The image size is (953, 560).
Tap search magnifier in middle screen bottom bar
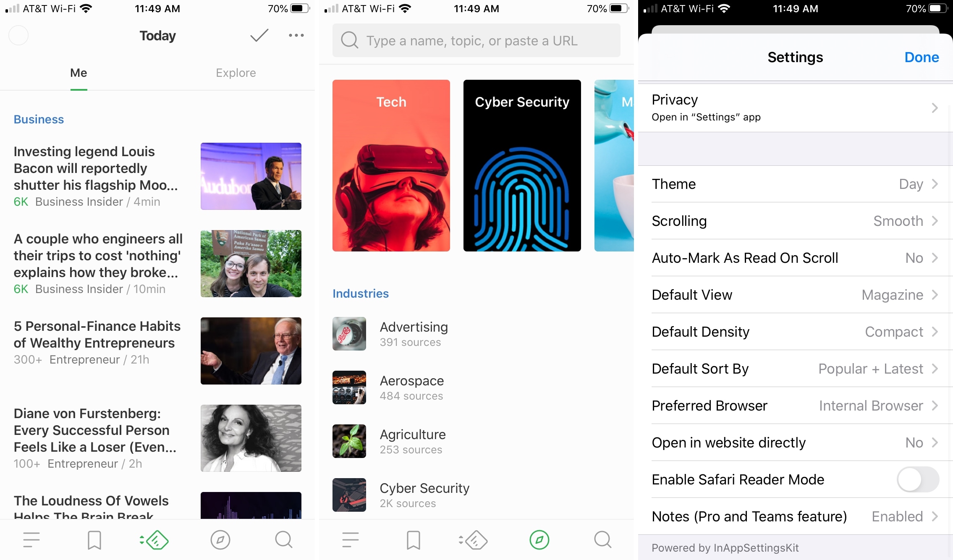[602, 540]
